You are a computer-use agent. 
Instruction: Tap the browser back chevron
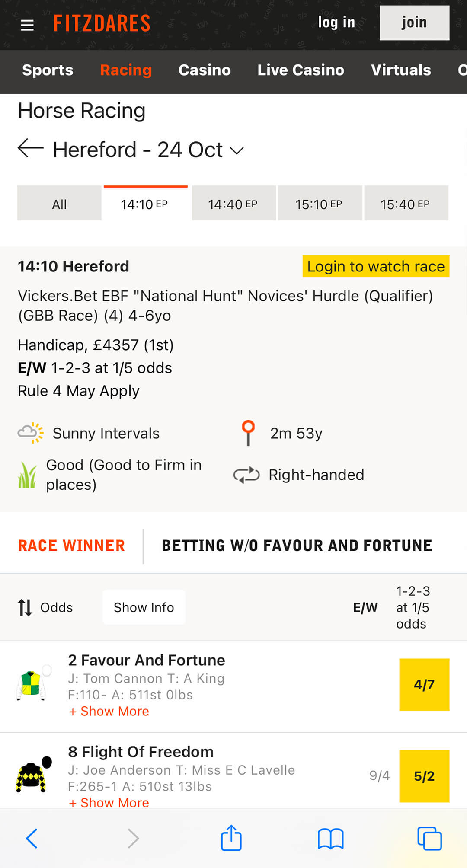click(x=32, y=839)
